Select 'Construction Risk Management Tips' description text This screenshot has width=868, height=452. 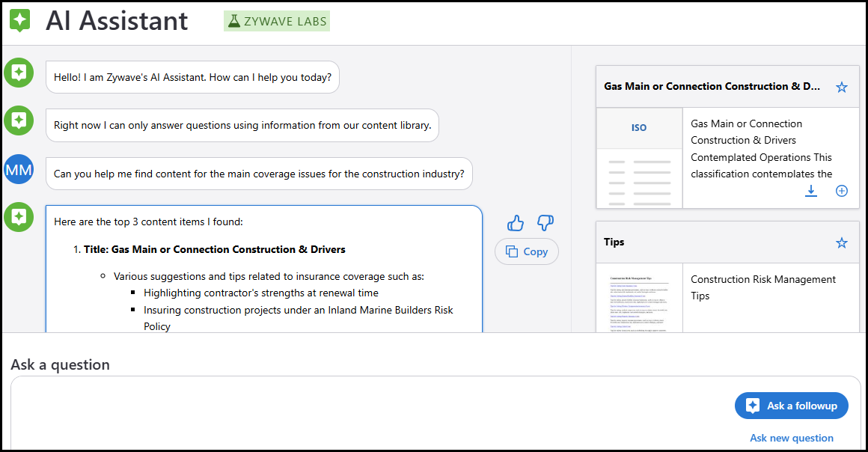762,287
